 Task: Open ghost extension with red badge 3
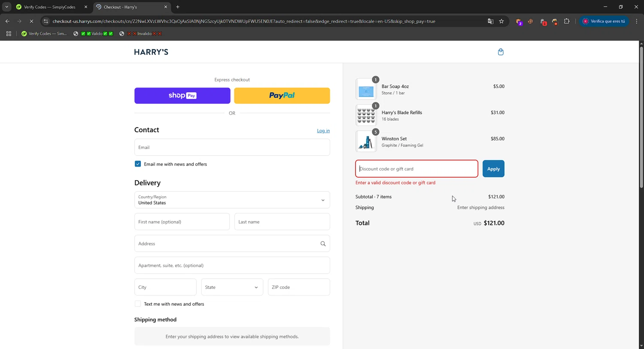(543, 21)
